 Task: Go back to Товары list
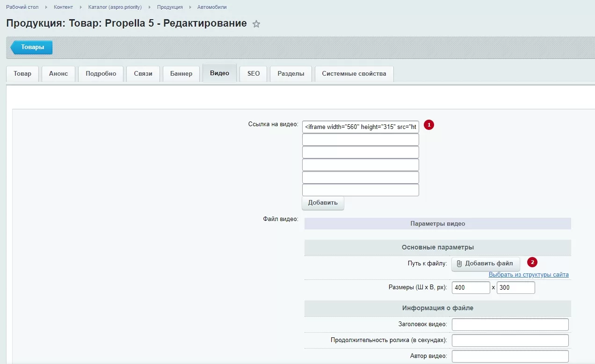tap(31, 47)
